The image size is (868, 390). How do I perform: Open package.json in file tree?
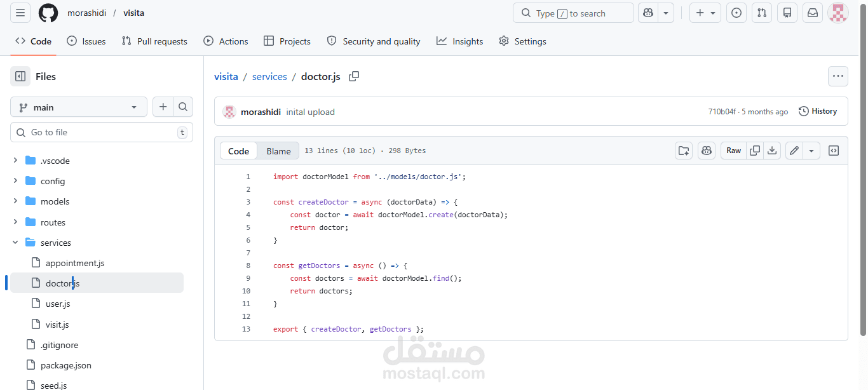(x=66, y=365)
